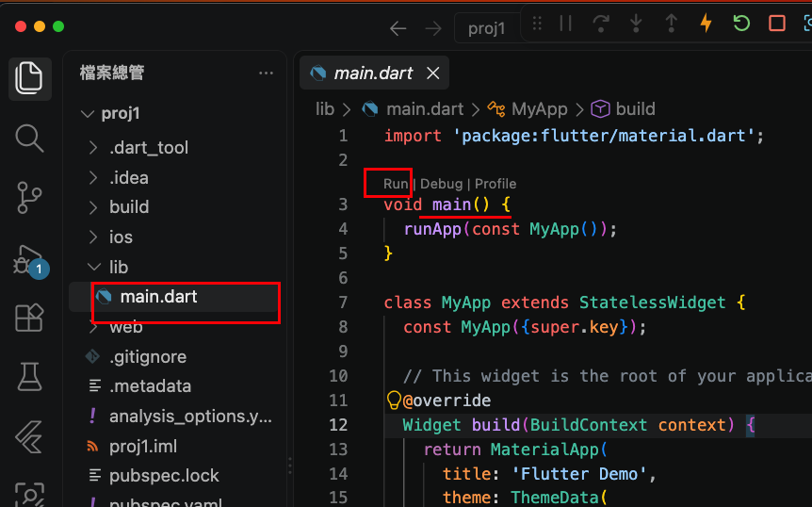Restart debugging with green circular arrow
812x507 pixels.
coord(741,24)
